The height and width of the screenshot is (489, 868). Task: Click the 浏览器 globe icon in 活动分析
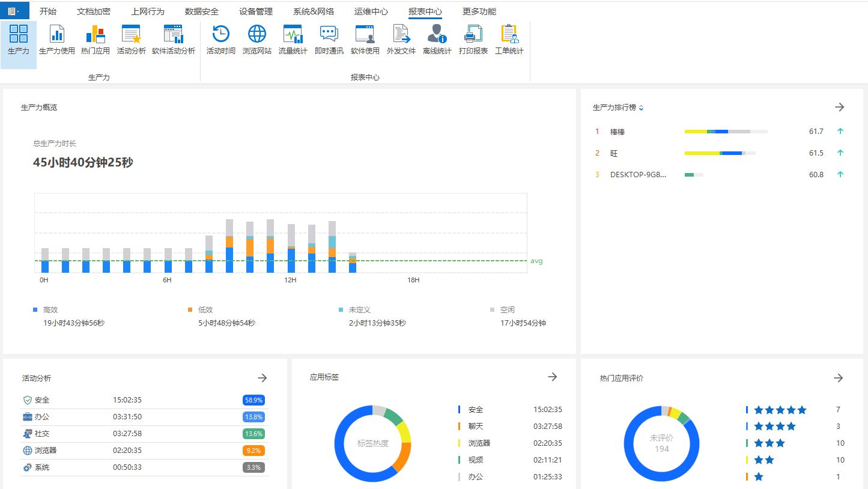(x=28, y=451)
